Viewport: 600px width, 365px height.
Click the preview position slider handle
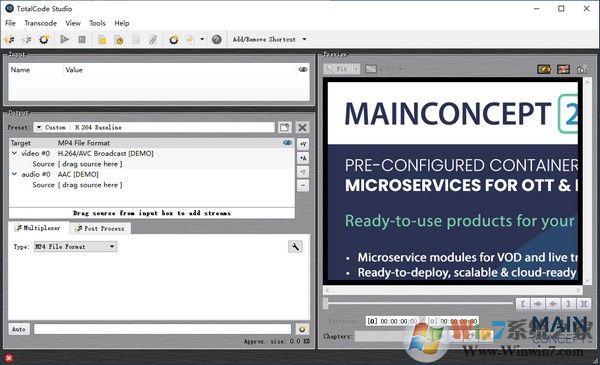(326, 303)
